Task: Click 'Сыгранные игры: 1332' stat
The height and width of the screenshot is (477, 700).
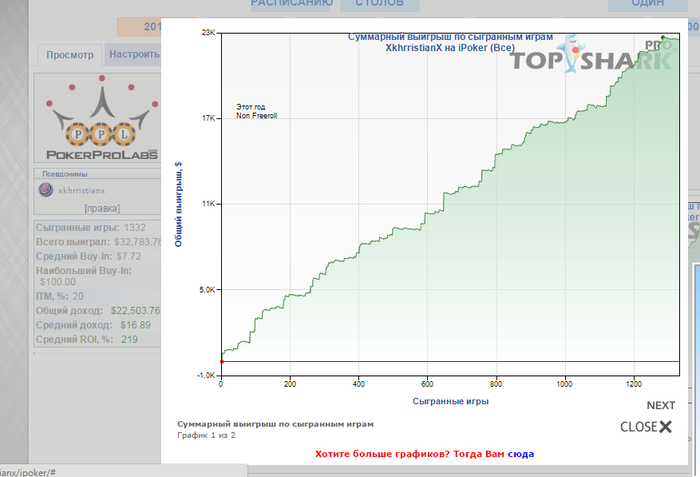Action: tap(91, 228)
